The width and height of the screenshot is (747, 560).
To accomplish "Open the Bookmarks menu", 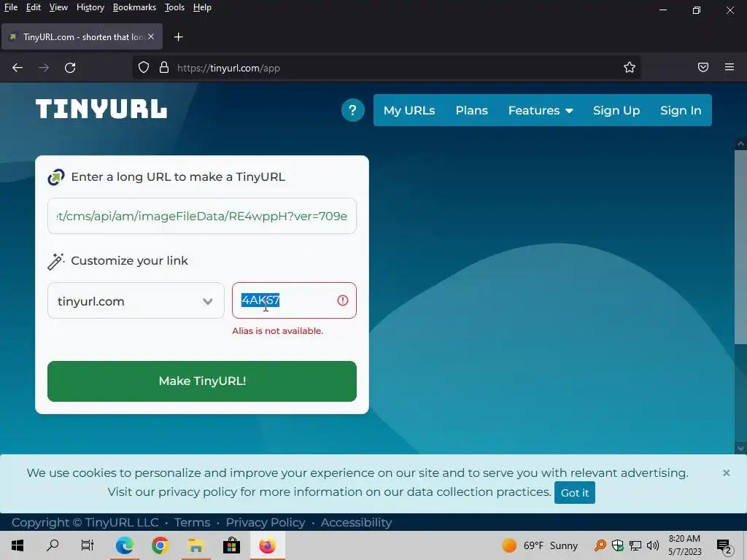I will [x=134, y=7].
